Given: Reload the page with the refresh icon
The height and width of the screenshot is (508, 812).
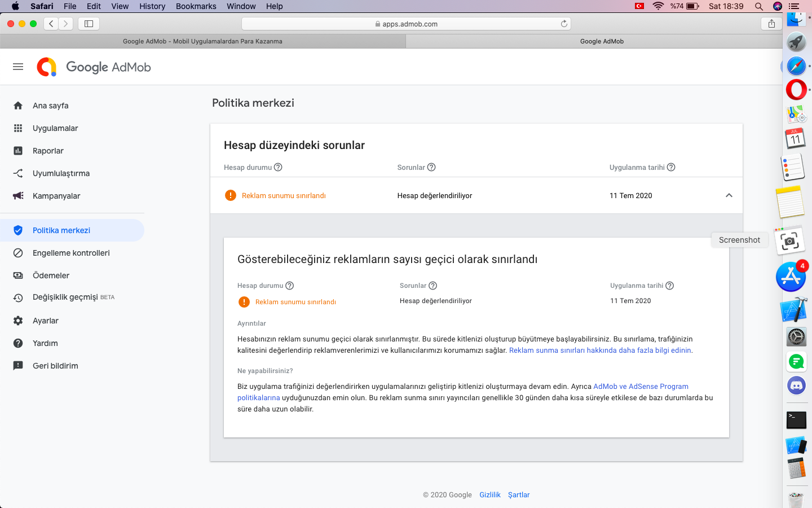Looking at the screenshot, I should (x=564, y=24).
